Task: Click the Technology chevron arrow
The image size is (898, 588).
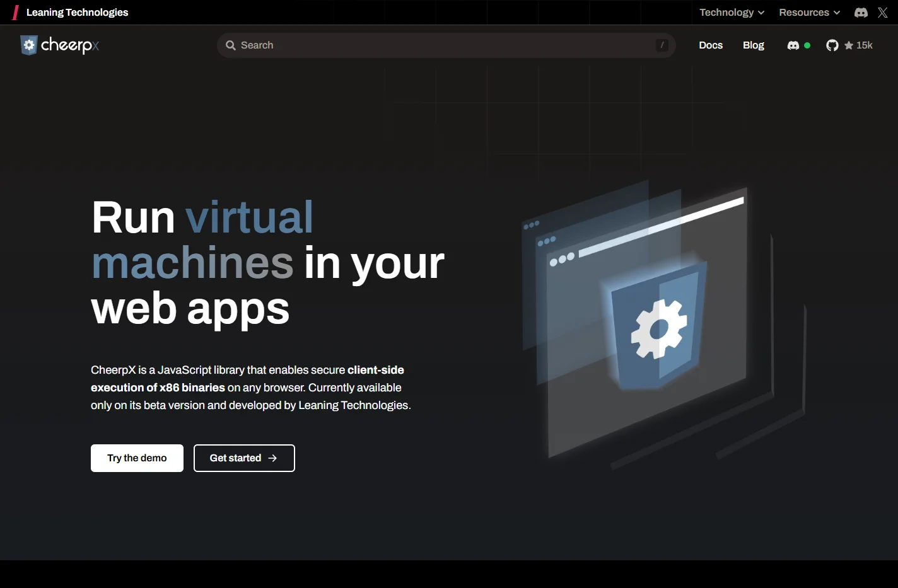Action: pyautogui.click(x=761, y=13)
